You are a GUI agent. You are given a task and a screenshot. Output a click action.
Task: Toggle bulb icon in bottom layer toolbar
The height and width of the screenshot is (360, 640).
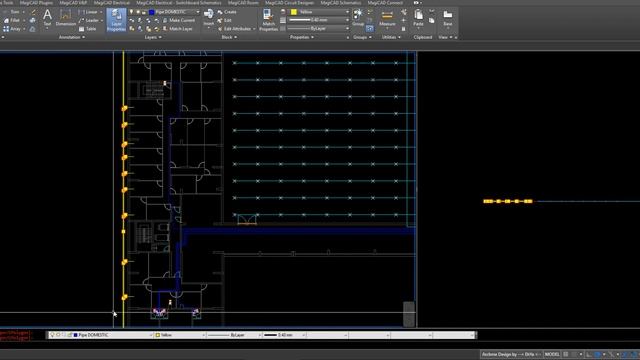coord(52,335)
